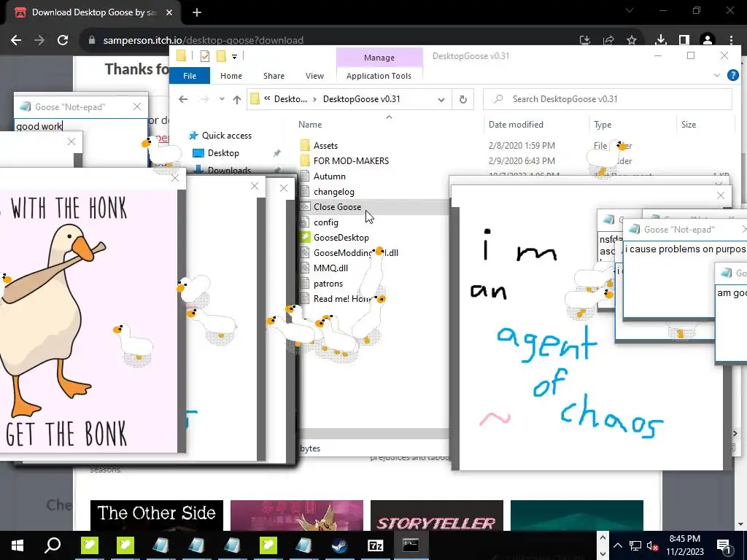Expand the Explorer ribbon chevron
The height and width of the screenshot is (560, 747).
click(x=717, y=75)
